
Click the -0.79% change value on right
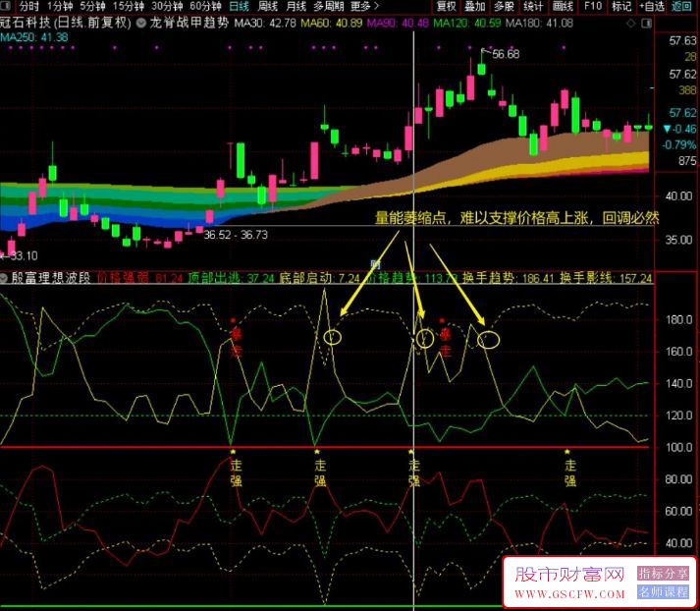pos(679,145)
